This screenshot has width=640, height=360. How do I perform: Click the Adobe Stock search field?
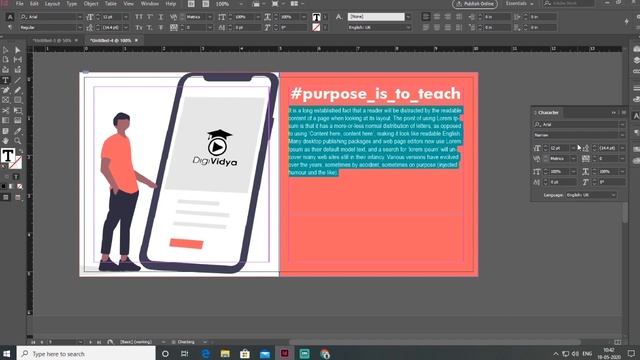tap(569, 4)
